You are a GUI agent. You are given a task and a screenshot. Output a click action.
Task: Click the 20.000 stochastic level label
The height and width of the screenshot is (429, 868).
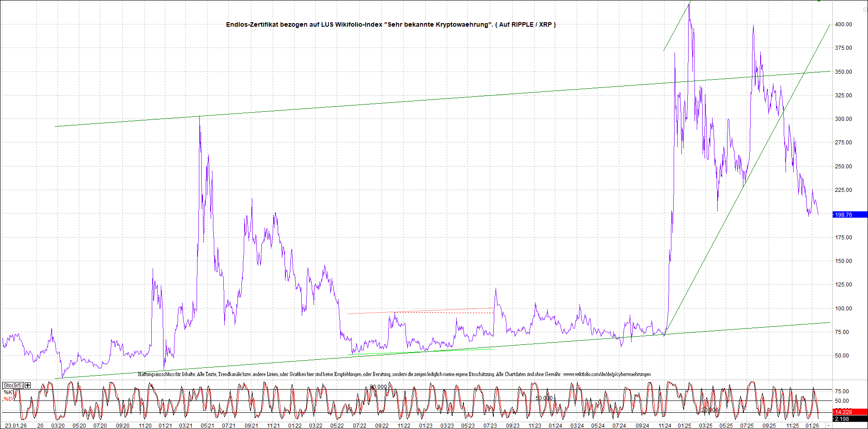point(710,410)
